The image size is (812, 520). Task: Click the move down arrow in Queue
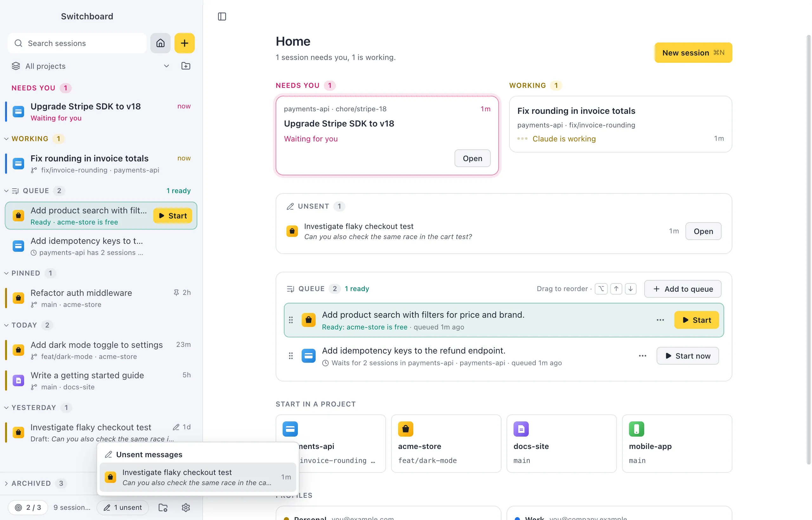631,289
